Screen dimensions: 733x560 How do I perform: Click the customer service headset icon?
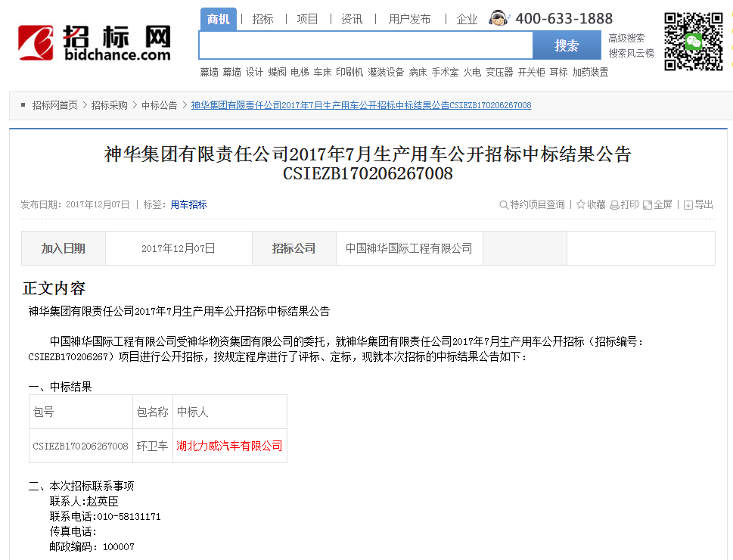499,18
